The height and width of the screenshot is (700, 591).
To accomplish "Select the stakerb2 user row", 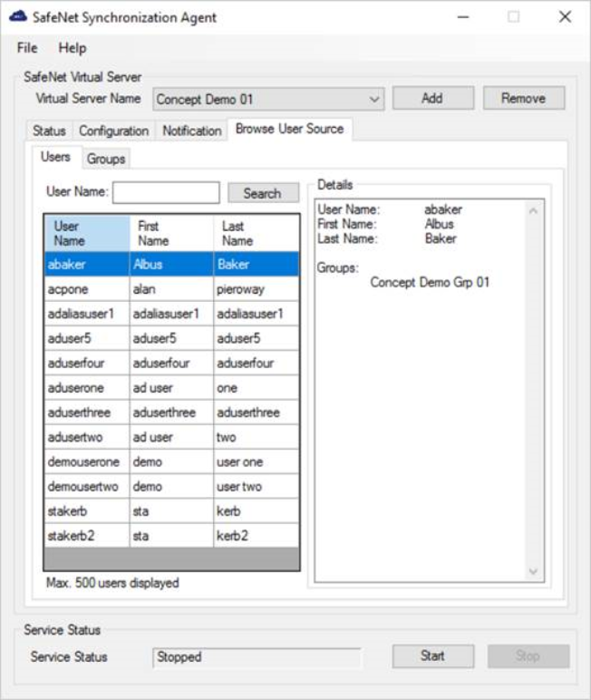I will (x=86, y=535).
